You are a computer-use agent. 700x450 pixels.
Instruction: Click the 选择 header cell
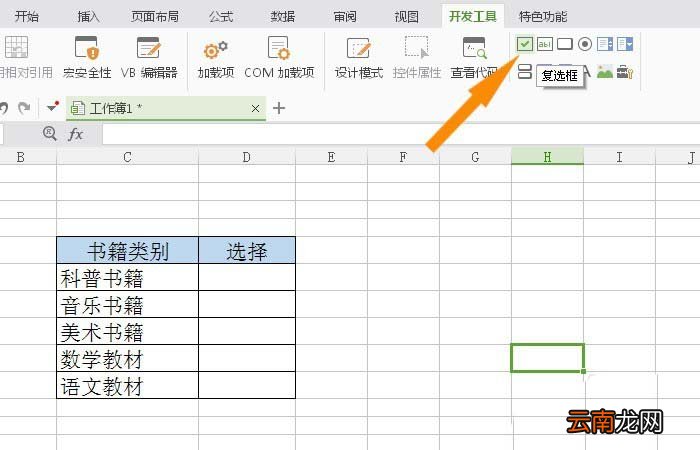[247, 250]
